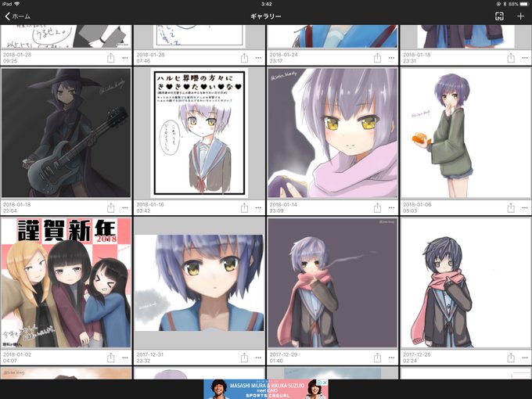Share the 2018-01-28 07:46 artwork
The width and height of the screenshot is (532, 399).
point(244,58)
